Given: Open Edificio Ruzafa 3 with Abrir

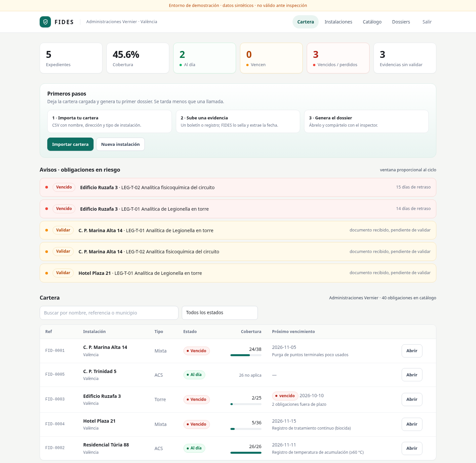Looking at the screenshot, I should 412,400.
